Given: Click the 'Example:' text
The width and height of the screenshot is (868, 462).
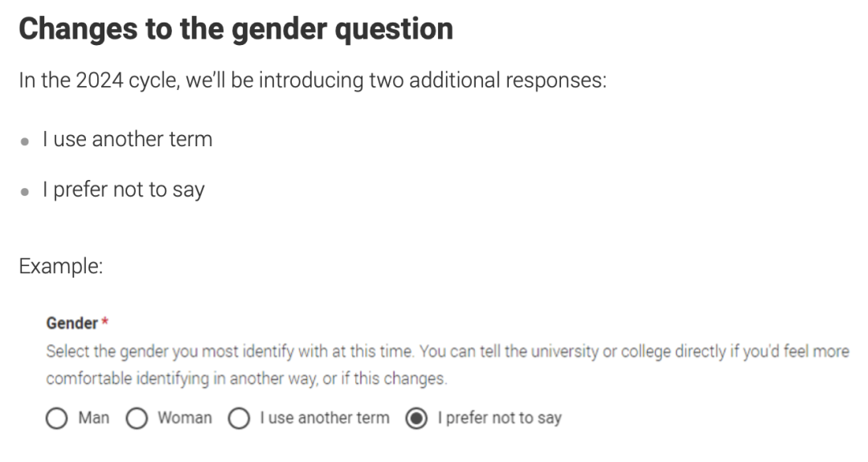Looking at the screenshot, I should (x=61, y=266).
